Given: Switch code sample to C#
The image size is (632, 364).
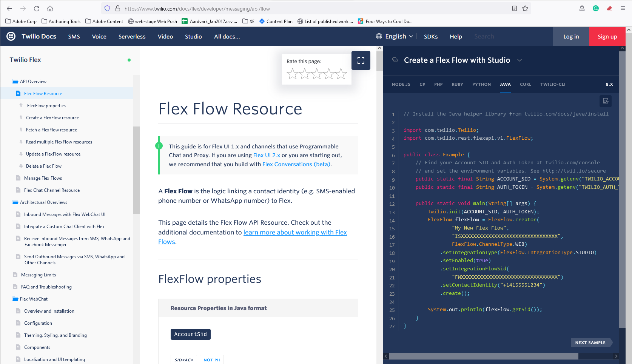Looking at the screenshot, I should click(422, 84).
